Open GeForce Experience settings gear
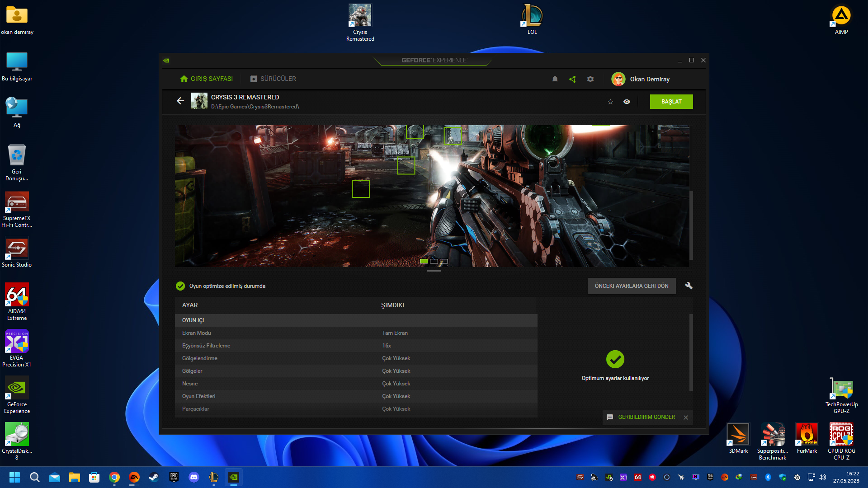Image resolution: width=868 pixels, height=488 pixels. [590, 79]
